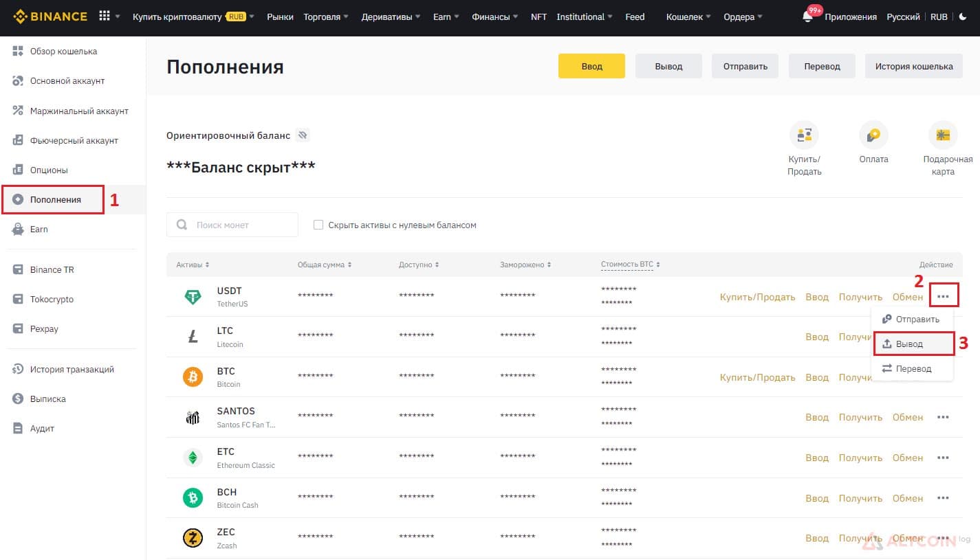Select Отправить in the USDT actions menu

pos(912,319)
